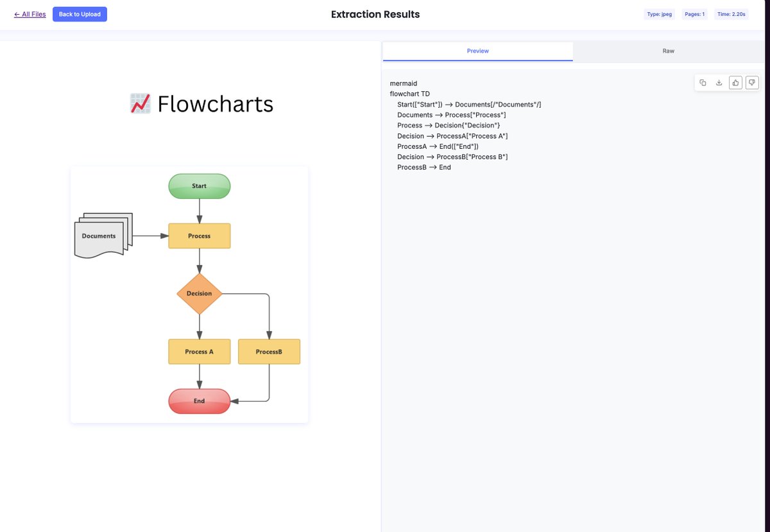Click the 'flowchart TD' line
The image size is (770, 532).
click(x=410, y=94)
